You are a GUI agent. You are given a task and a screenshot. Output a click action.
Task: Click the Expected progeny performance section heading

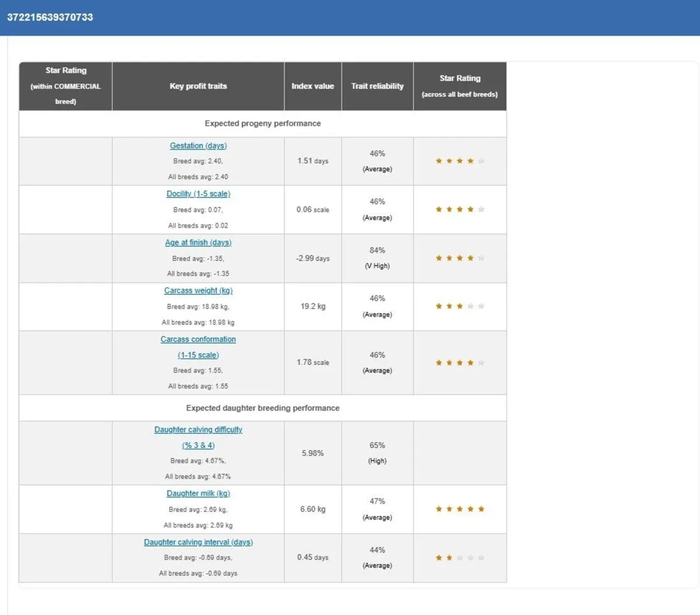coord(262,124)
